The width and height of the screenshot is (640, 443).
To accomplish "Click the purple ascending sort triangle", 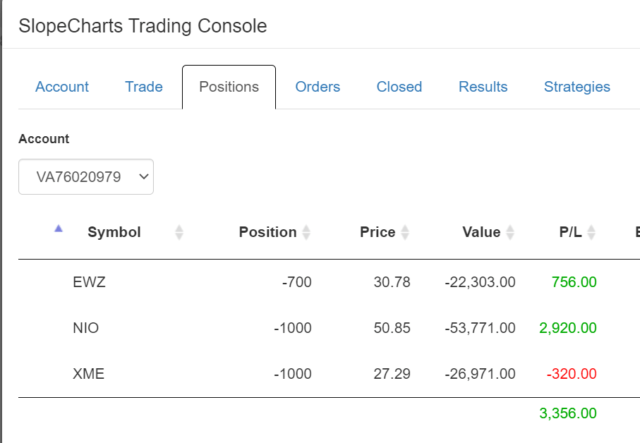I will (58, 229).
